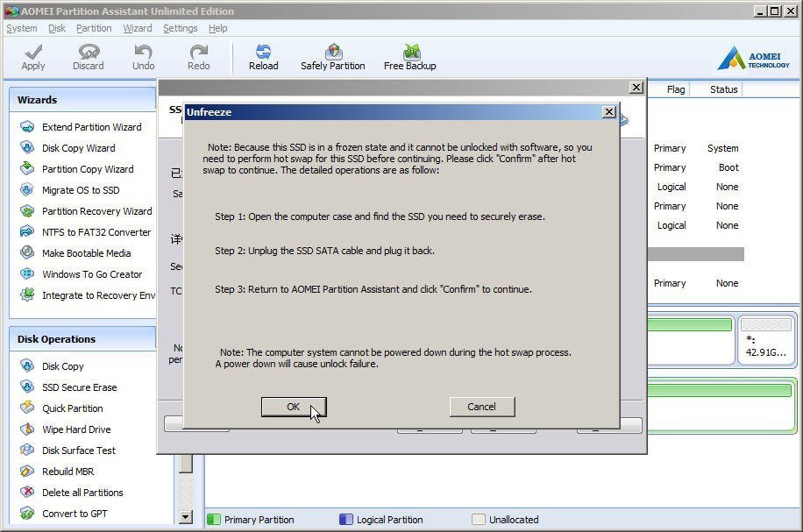
Task: Open the System menu
Action: tap(22, 28)
